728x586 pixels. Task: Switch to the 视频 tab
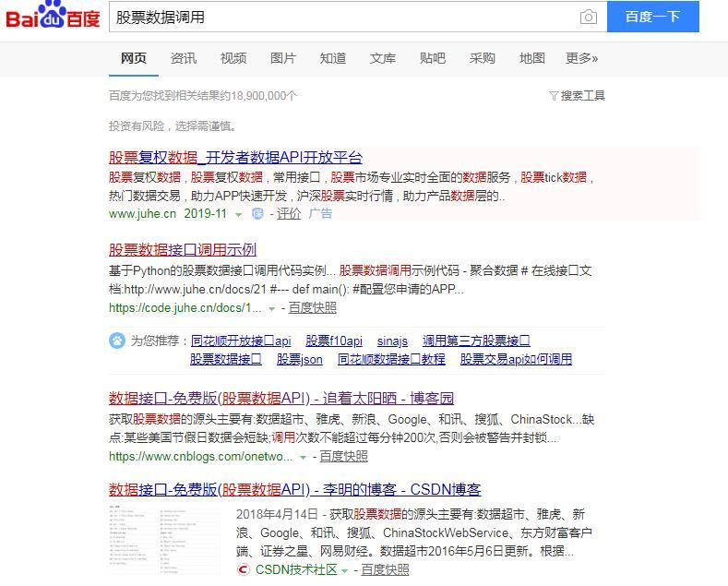coord(233,58)
